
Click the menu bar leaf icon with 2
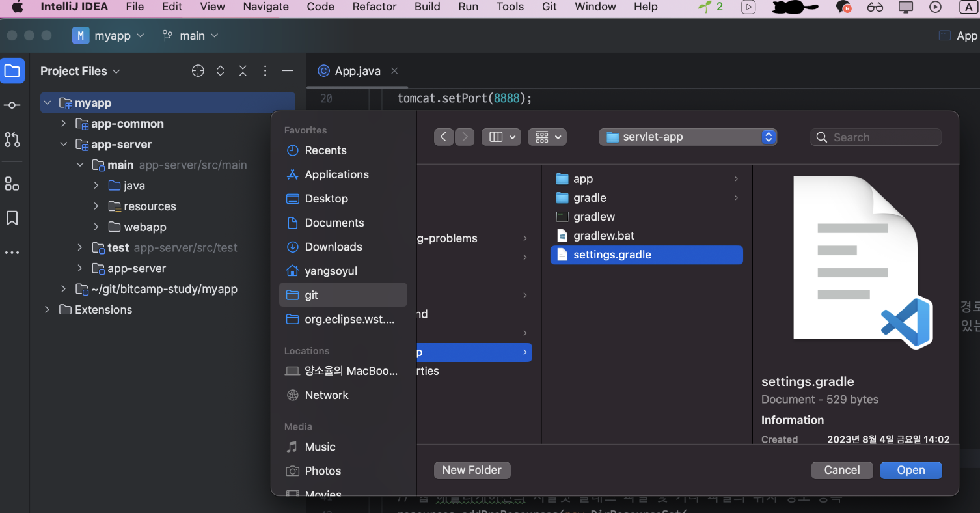click(711, 7)
